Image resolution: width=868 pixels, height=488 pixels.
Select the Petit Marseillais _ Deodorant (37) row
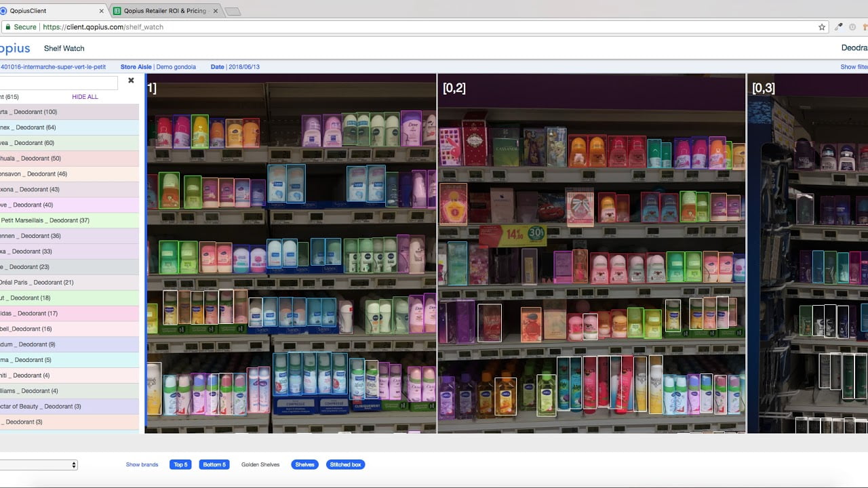[x=69, y=220]
